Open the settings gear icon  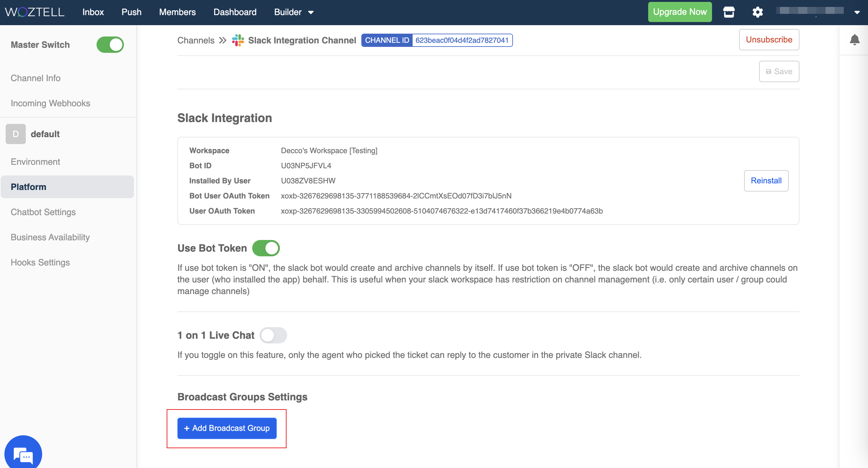tap(757, 12)
